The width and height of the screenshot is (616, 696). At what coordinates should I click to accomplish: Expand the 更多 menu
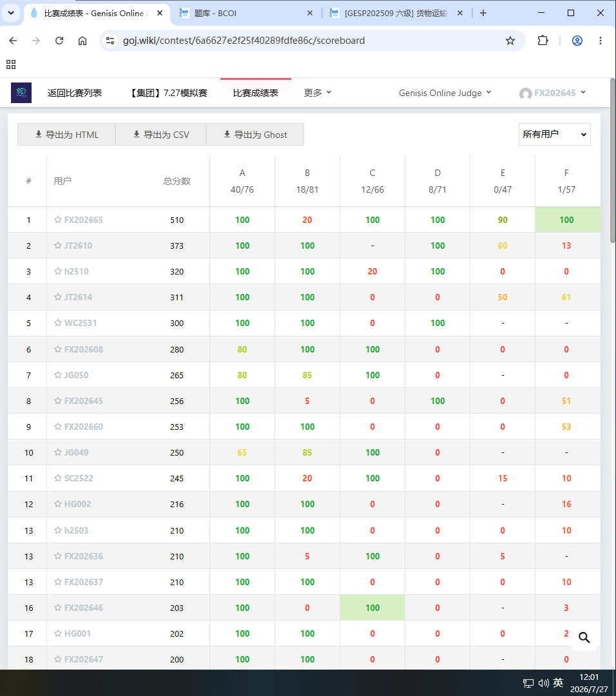pos(317,93)
